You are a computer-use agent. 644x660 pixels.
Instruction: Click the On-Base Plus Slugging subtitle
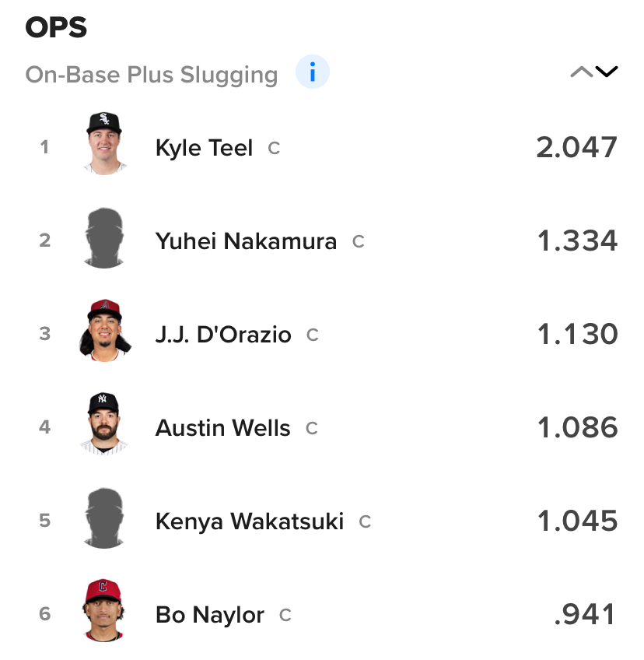point(152,75)
